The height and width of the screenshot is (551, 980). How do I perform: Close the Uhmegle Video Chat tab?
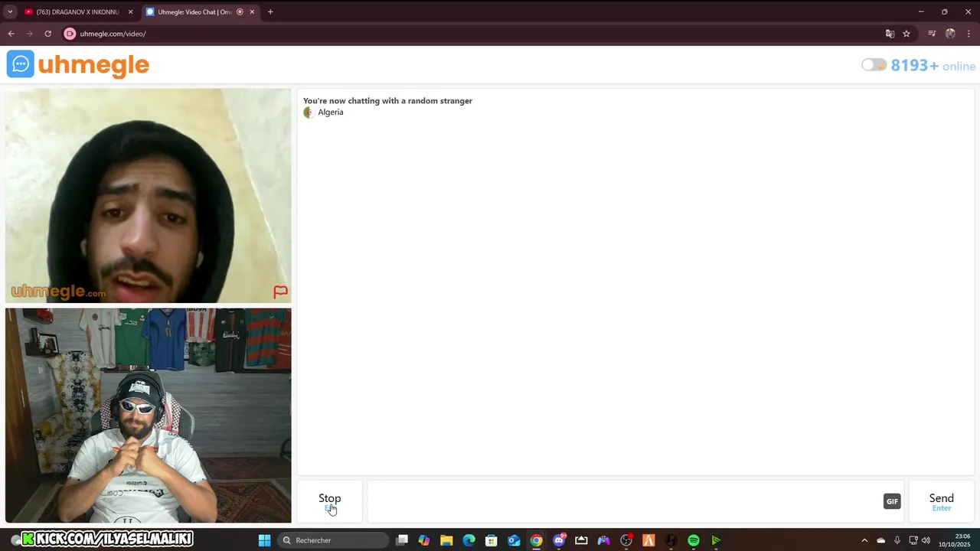(252, 12)
